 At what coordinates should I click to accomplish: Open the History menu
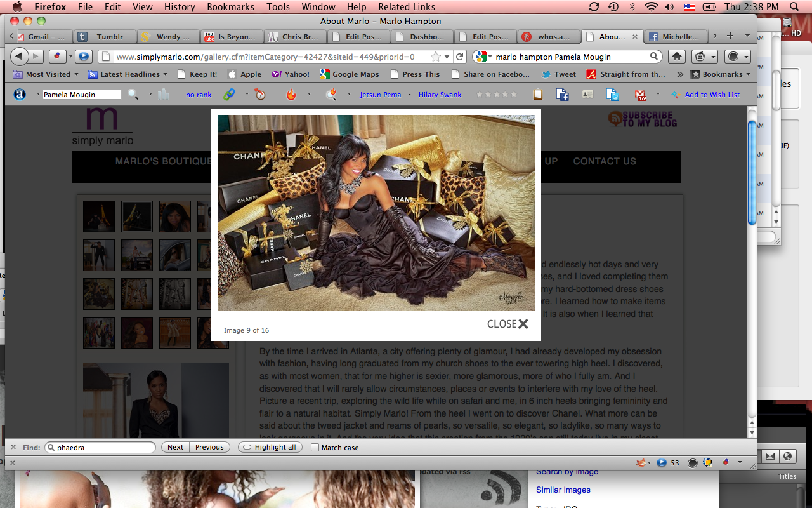(x=179, y=7)
